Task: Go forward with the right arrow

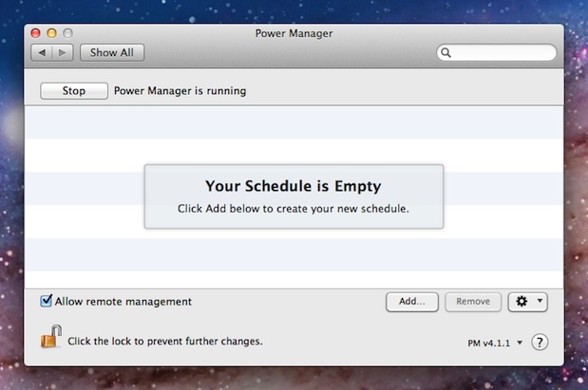Action: (x=63, y=53)
